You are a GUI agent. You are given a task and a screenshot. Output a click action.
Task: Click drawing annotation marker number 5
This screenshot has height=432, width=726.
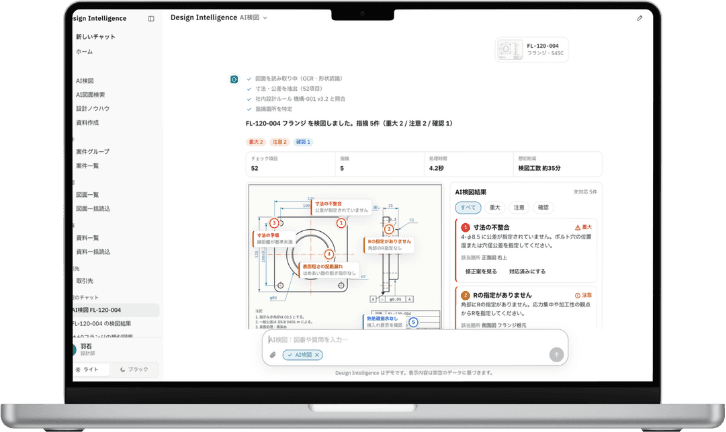click(x=413, y=322)
